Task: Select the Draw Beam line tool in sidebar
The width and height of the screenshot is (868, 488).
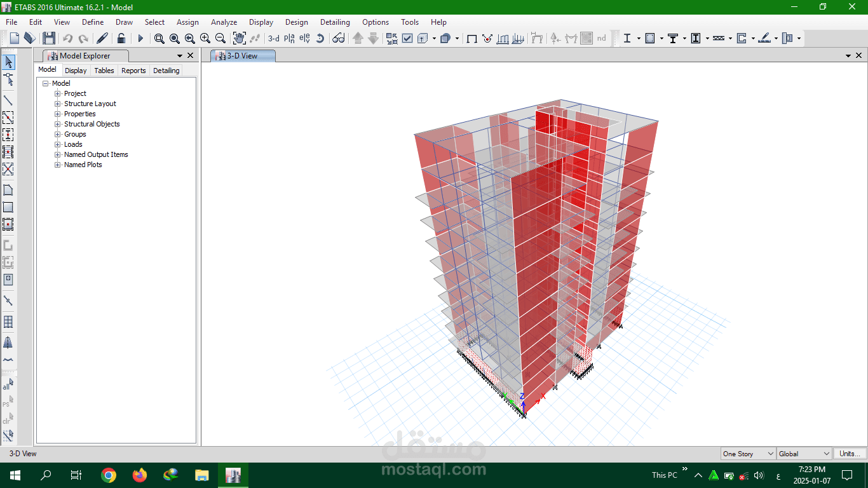Action: pos(8,100)
